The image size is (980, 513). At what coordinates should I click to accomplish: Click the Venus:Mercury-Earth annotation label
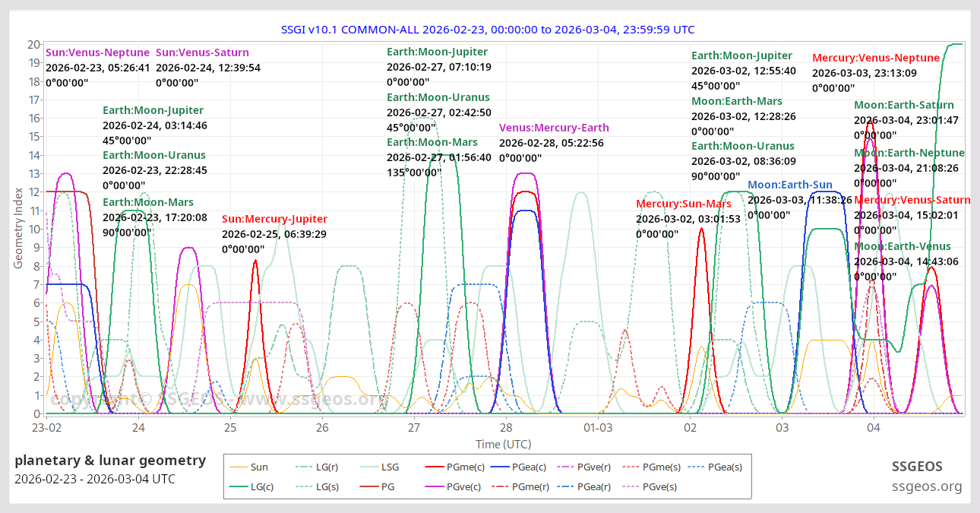click(554, 127)
